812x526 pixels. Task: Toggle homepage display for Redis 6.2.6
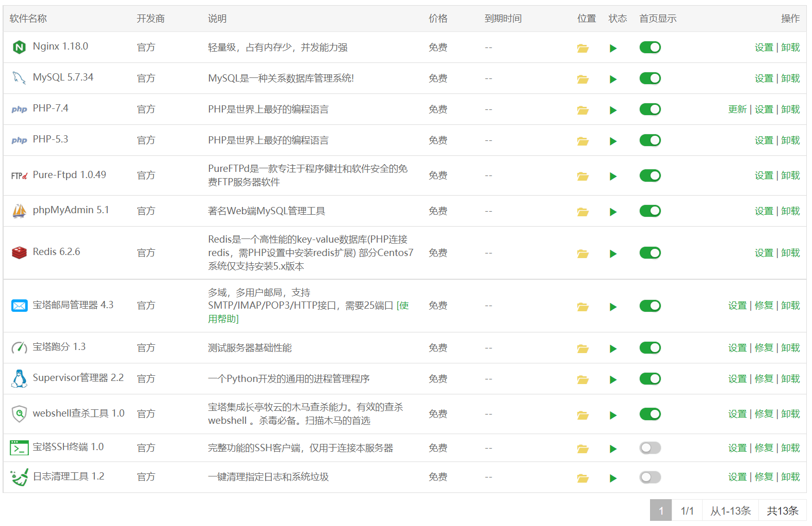click(650, 253)
